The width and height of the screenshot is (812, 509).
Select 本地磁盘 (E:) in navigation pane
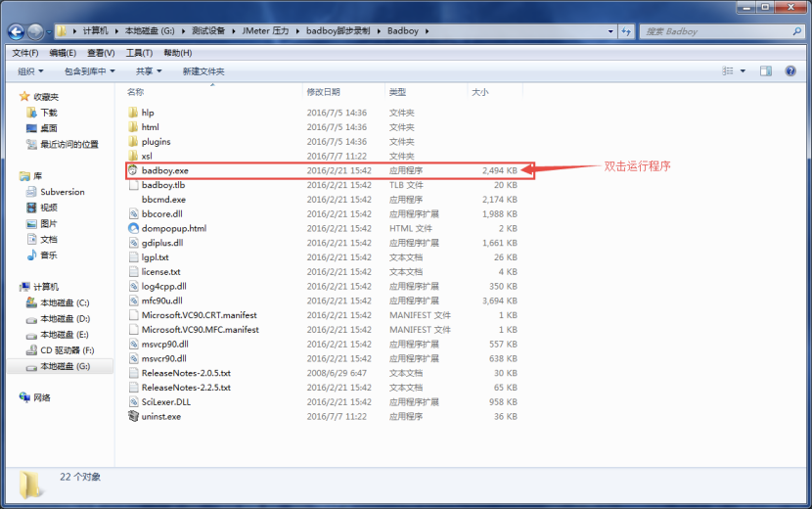65,335
